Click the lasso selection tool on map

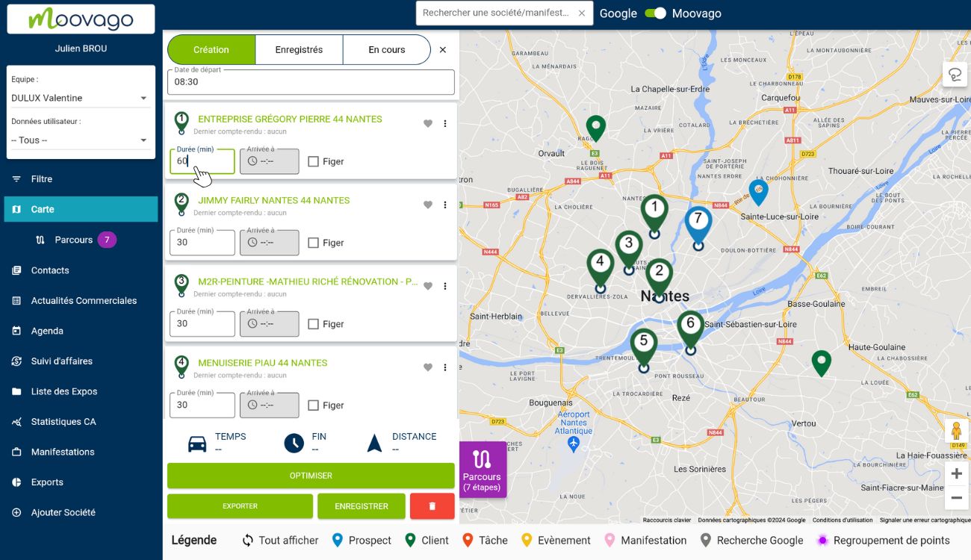(x=955, y=75)
